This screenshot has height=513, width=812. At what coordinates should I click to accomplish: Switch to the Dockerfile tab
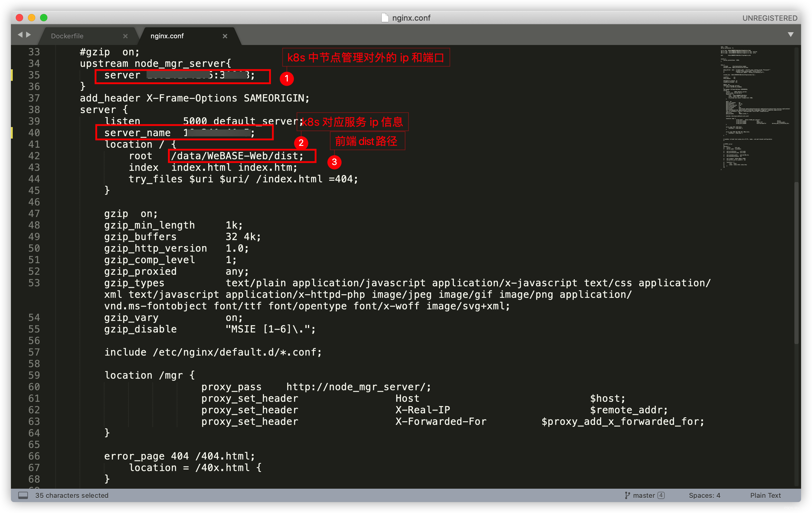point(67,36)
